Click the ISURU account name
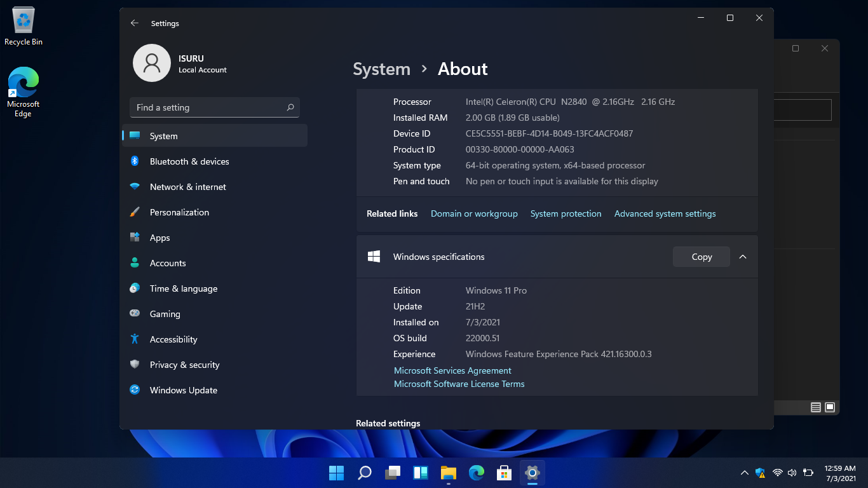 (x=191, y=58)
